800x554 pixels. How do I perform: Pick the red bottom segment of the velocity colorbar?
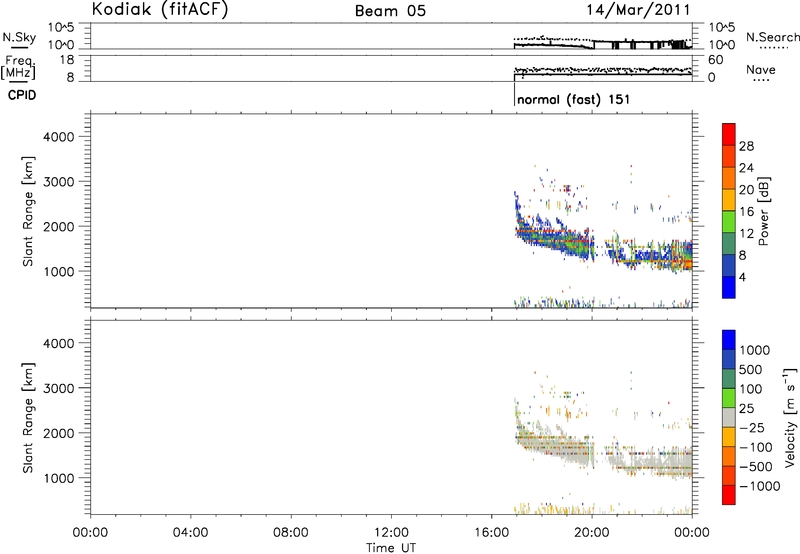point(729,495)
